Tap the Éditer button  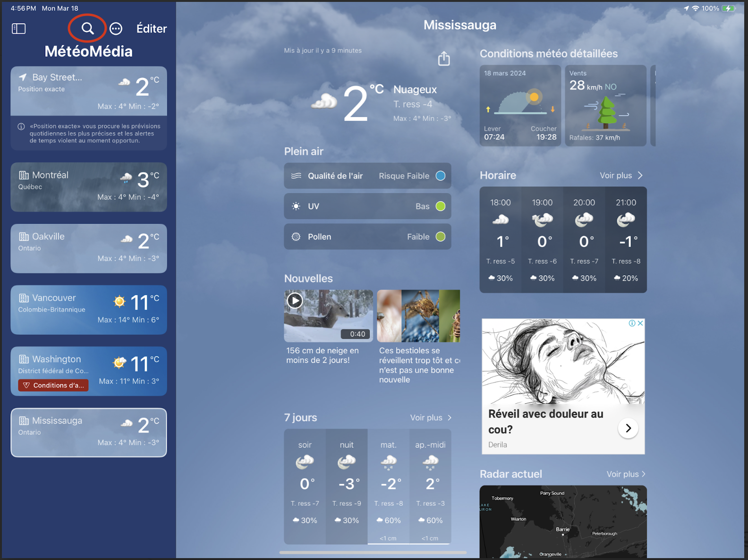click(152, 29)
